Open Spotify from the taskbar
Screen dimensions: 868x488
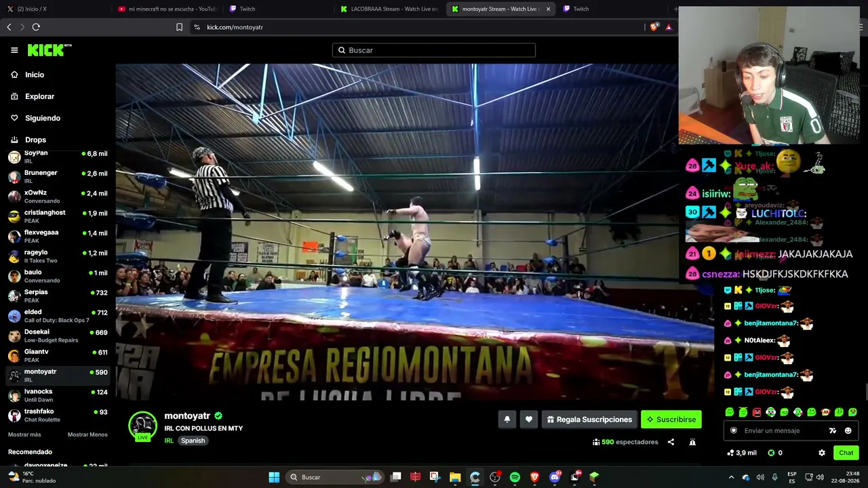(515, 477)
